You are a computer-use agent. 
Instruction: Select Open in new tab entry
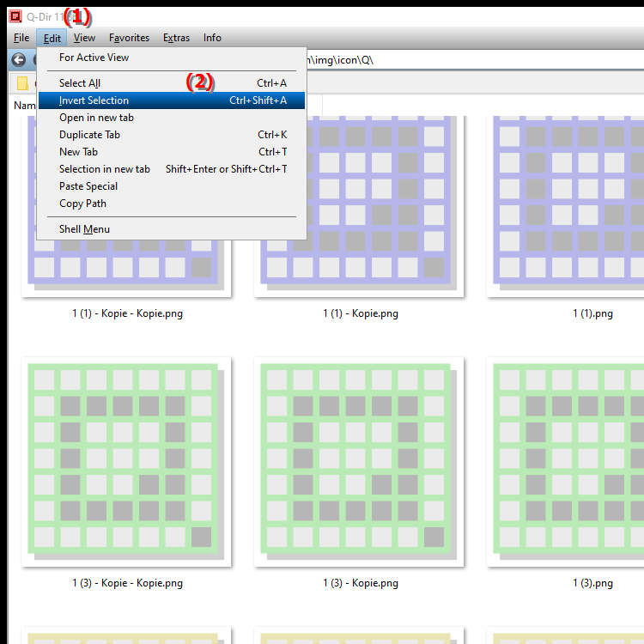(x=172, y=118)
